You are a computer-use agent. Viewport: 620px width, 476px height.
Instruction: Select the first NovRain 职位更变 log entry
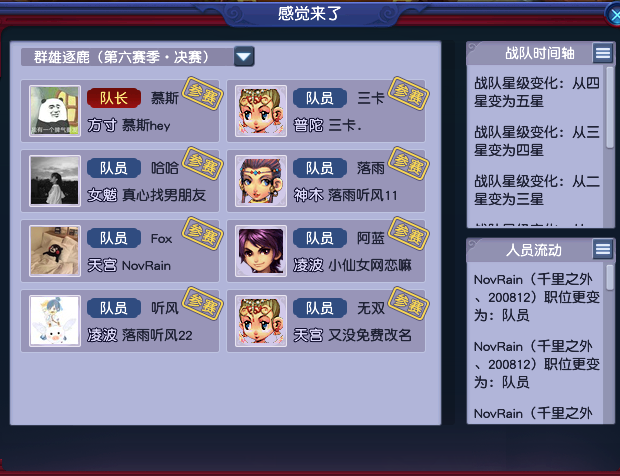pyautogui.click(x=537, y=297)
